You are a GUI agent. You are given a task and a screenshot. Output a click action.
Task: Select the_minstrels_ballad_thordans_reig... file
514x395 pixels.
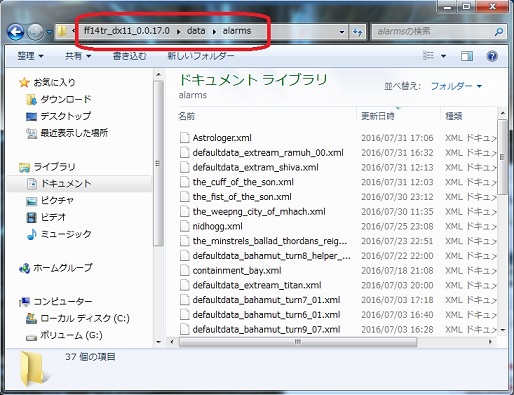[270, 241]
